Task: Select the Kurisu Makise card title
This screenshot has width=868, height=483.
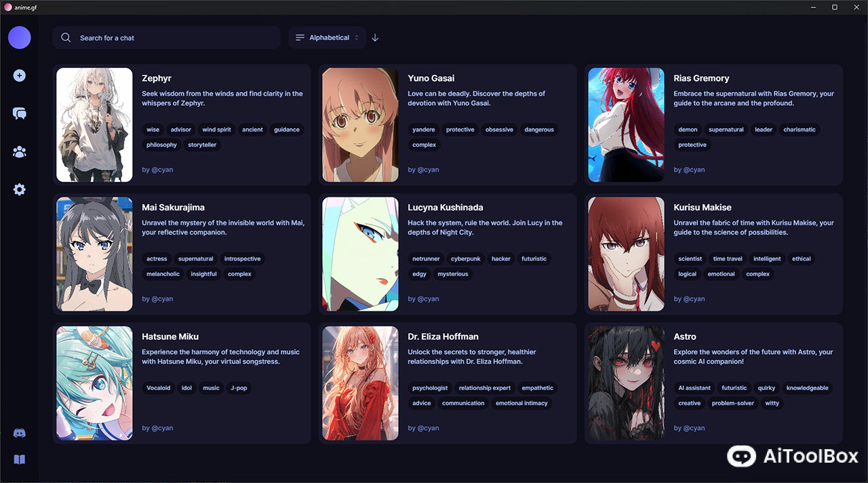Action: pyautogui.click(x=703, y=208)
